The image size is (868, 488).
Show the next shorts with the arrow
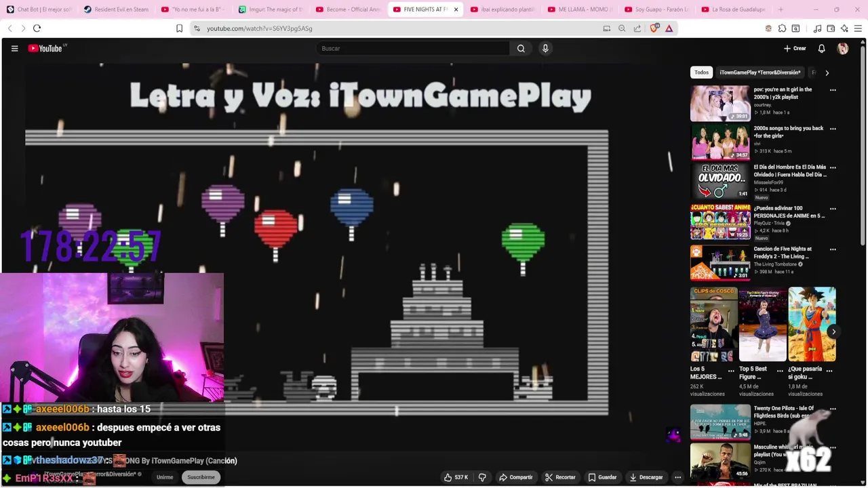click(833, 331)
